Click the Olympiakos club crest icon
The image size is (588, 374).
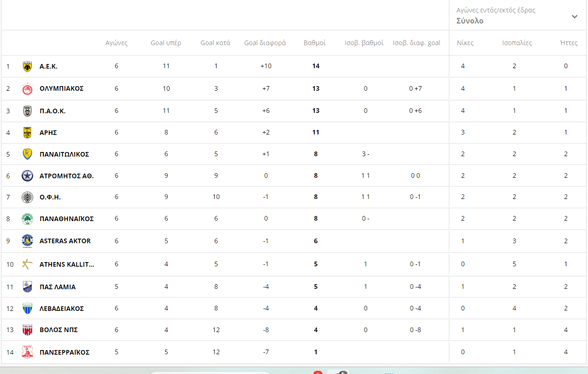pyautogui.click(x=27, y=89)
